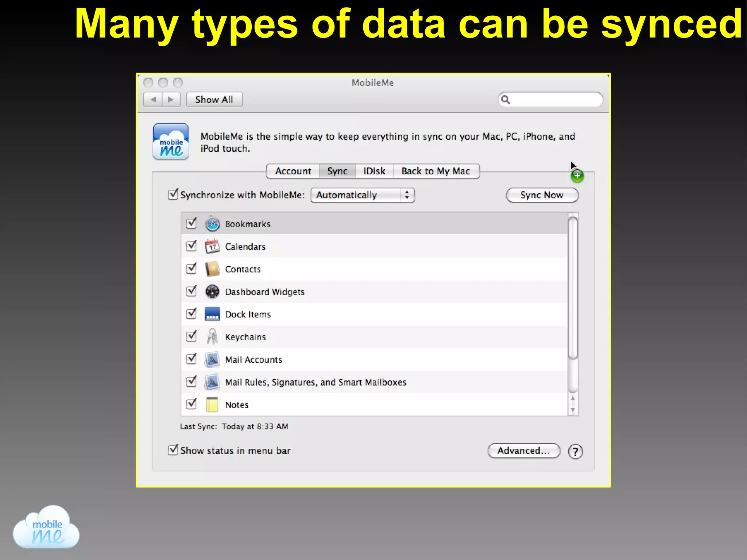Open the iDisk tab
Viewport: 747px width, 560px height.
pyautogui.click(x=374, y=171)
